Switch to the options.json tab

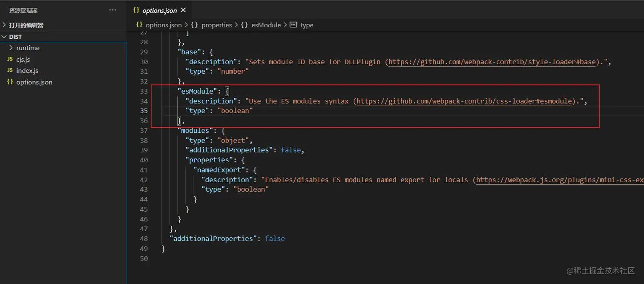click(x=159, y=10)
